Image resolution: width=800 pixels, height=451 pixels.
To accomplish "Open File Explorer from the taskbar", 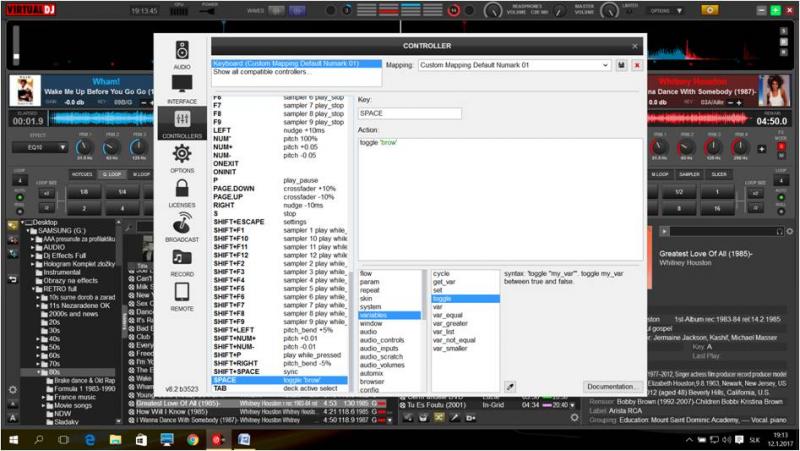I will pos(115,440).
